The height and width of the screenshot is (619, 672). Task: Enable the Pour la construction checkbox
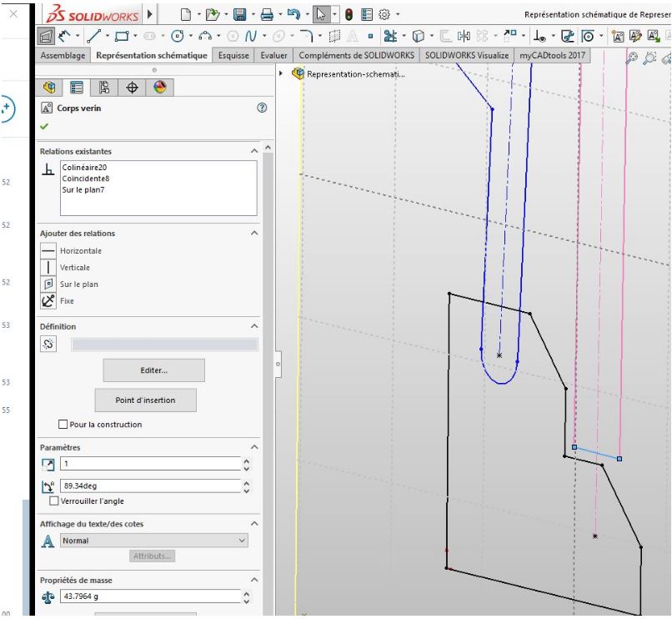pos(63,425)
